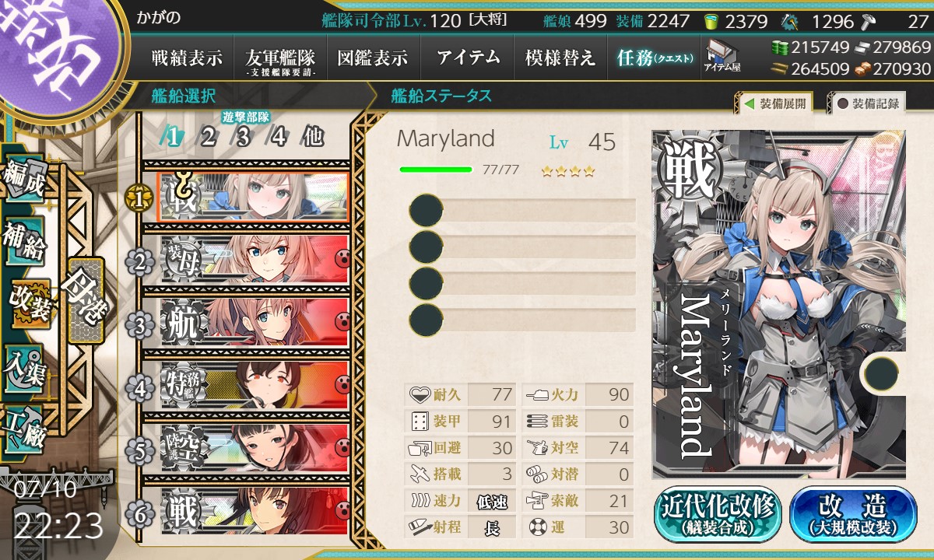Switch to fleet tab 2
This screenshot has width=934, height=560.
[208, 137]
